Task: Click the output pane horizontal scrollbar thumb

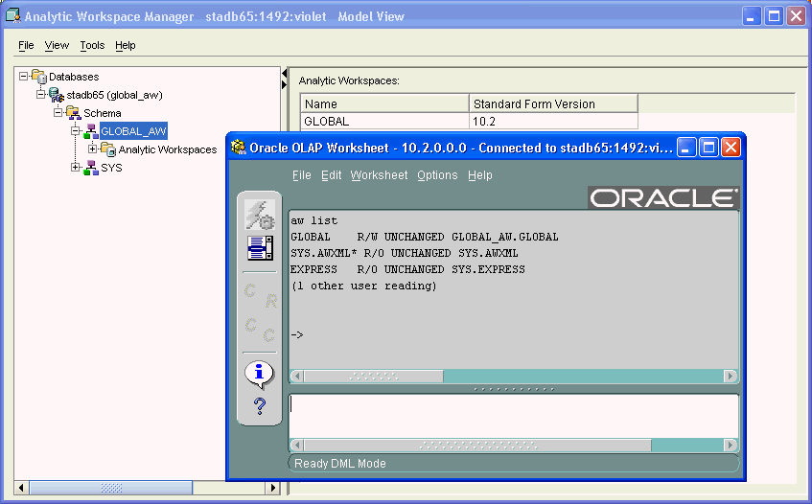Action: click(x=374, y=377)
